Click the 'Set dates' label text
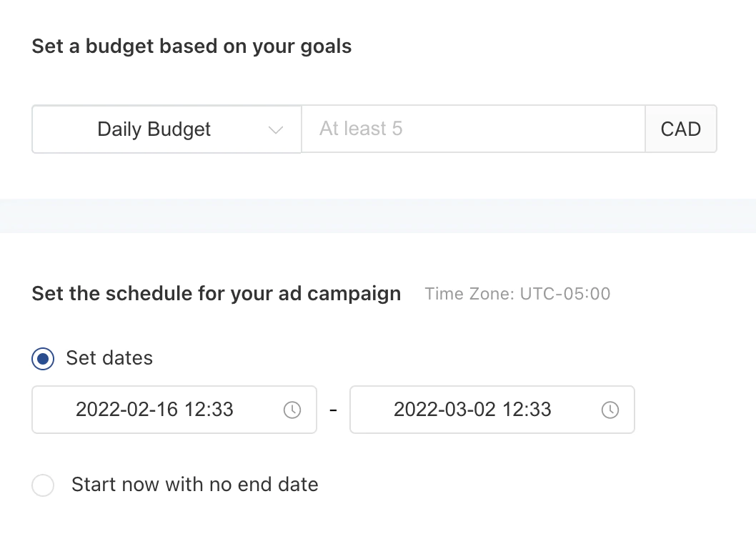 click(109, 357)
